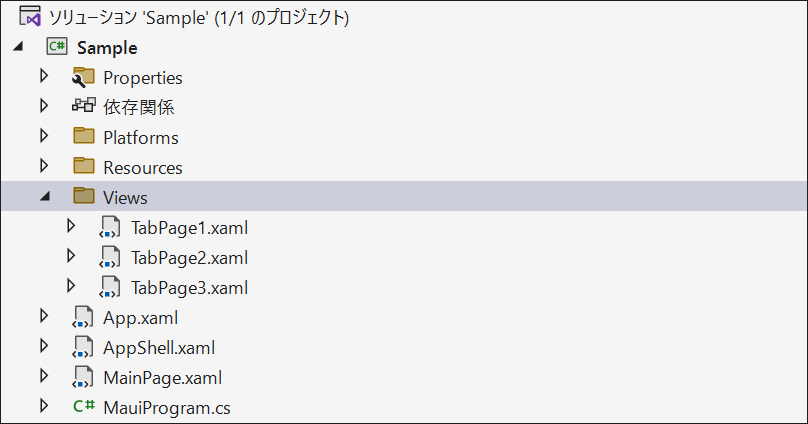Screen dimensions: 808x424
Task: Click the Resources folder icon
Action: (83, 166)
